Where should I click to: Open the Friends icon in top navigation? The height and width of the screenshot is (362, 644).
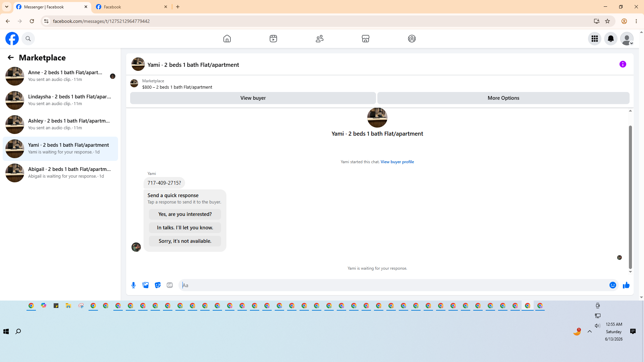click(320, 39)
